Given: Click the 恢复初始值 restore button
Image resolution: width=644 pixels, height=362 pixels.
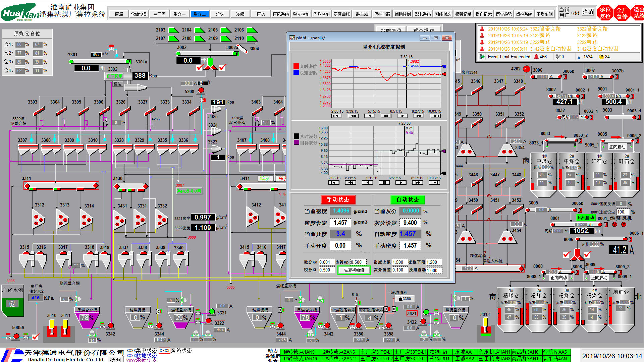Looking at the screenshot, I should point(354,270).
